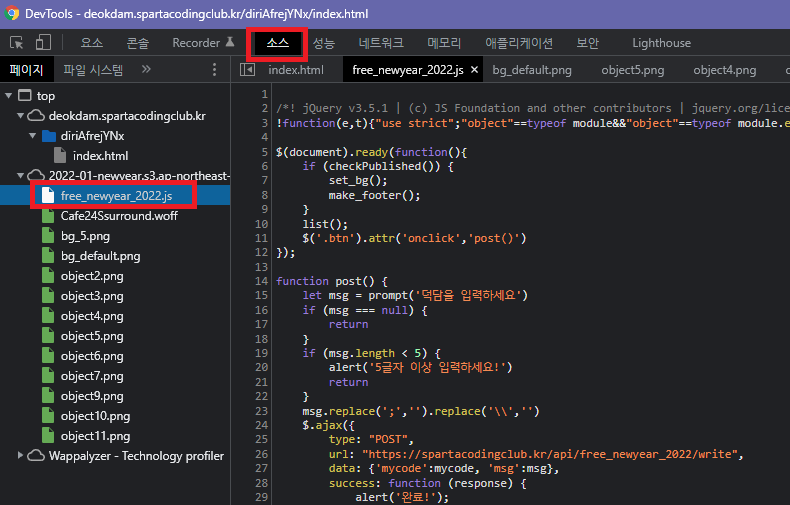Select free_newyear_2022.js in file tree
The image size is (790, 505).
pos(116,196)
